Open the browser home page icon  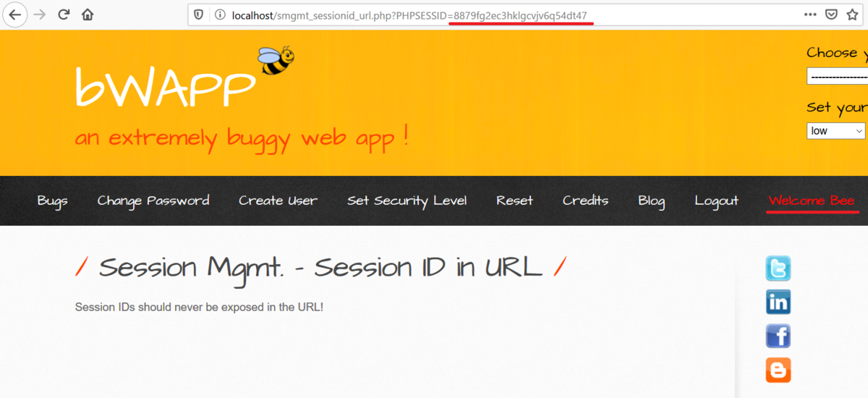pyautogui.click(x=88, y=14)
